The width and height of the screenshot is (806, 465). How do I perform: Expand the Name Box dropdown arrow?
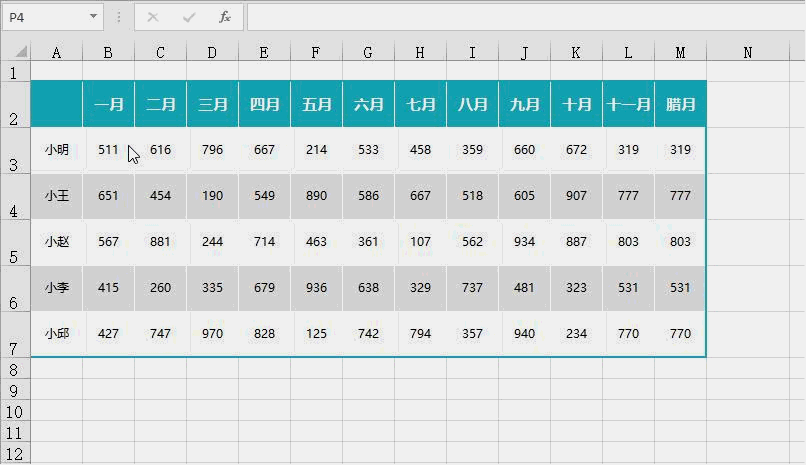click(93, 17)
